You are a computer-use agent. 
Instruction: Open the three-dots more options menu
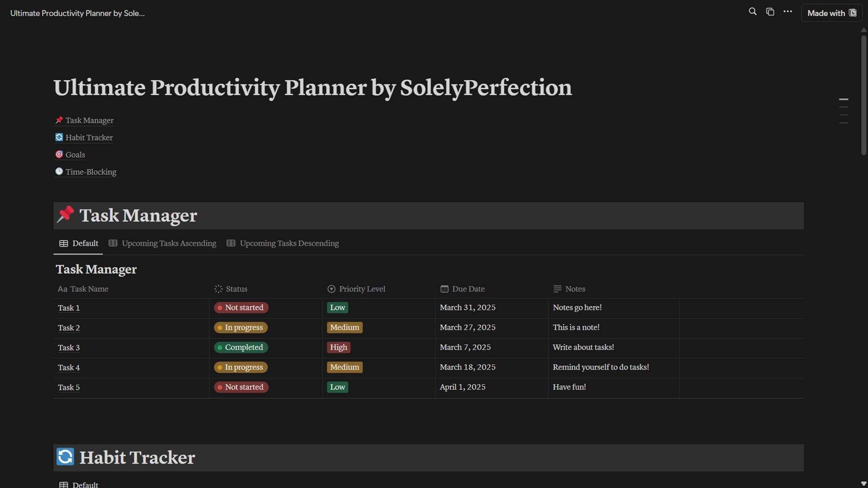[x=788, y=12]
